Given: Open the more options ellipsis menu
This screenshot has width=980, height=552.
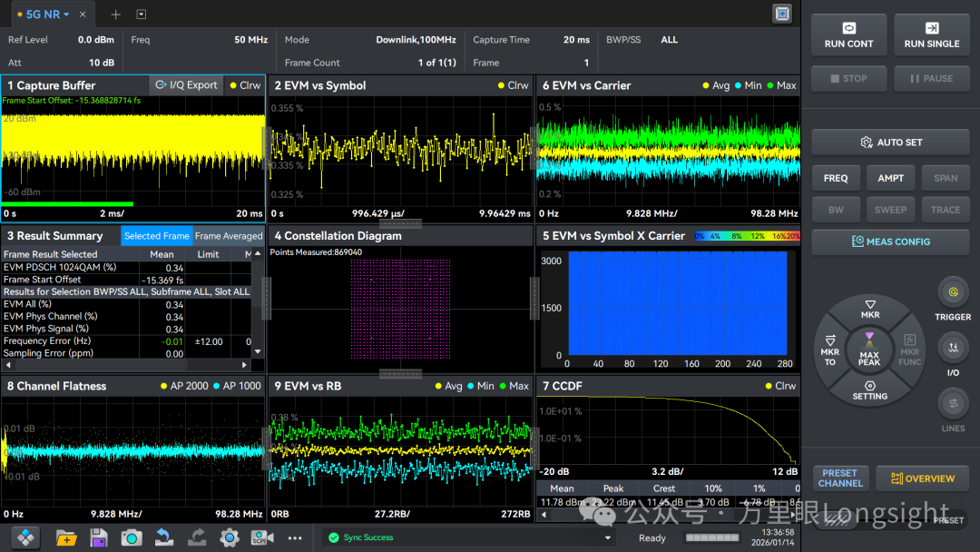Looking at the screenshot, I should (295, 537).
